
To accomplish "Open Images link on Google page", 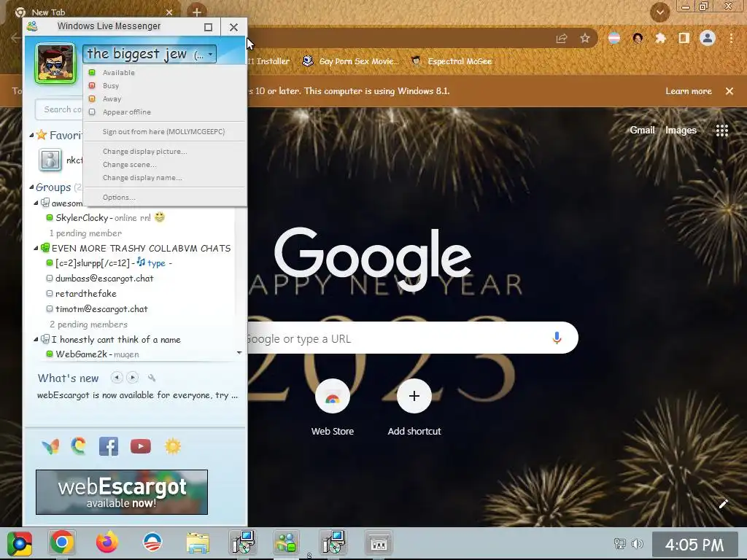I will [681, 130].
